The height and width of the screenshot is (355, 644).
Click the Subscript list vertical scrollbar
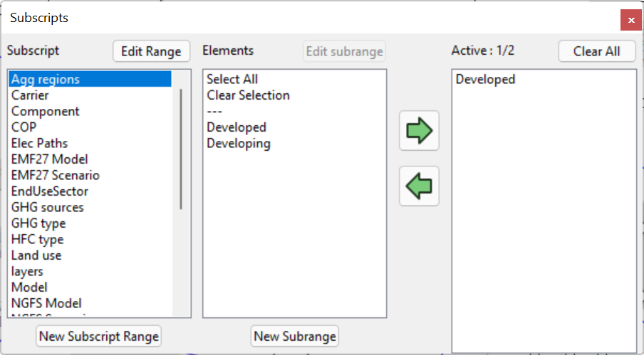(x=181, y=149)
